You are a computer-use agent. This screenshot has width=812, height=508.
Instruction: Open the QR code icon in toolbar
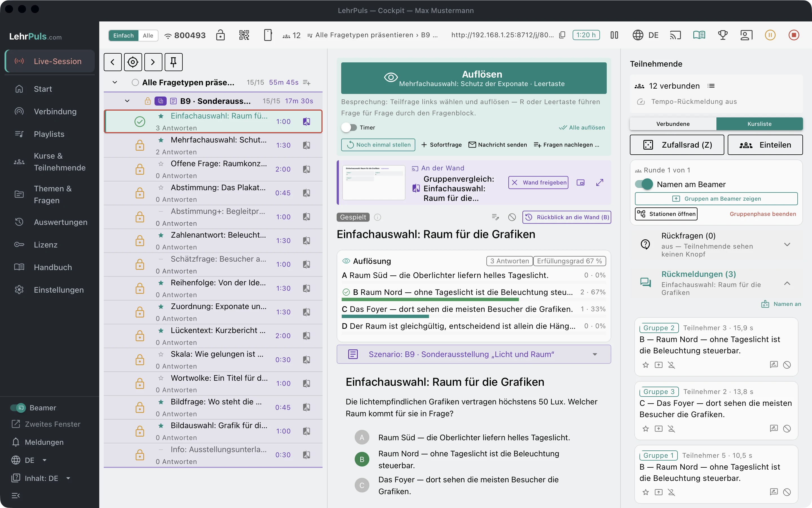(244, 35)
